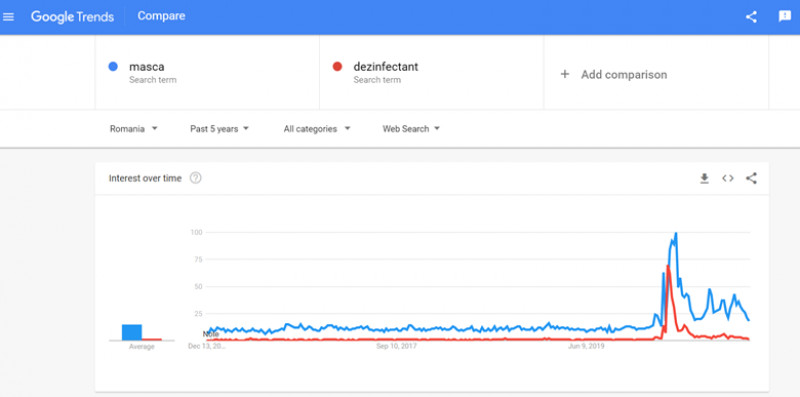Open the hamburger menu icon
800x397 pixels.
pos(8,17)
